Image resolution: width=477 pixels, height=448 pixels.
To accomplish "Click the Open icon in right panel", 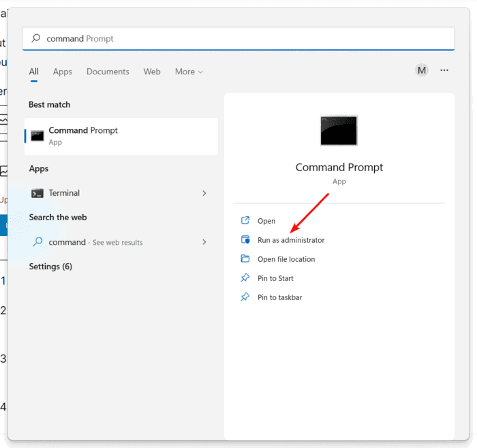I will point(245,220).
